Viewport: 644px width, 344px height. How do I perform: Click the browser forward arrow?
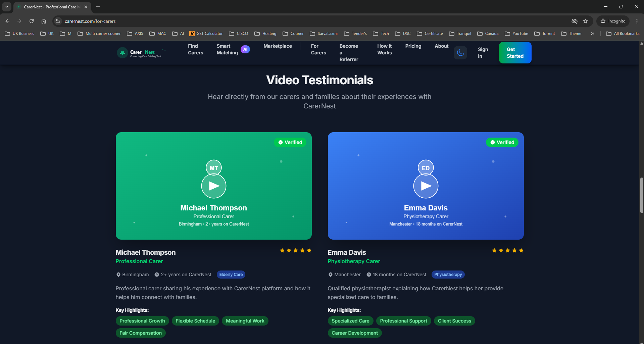[19, 21]
